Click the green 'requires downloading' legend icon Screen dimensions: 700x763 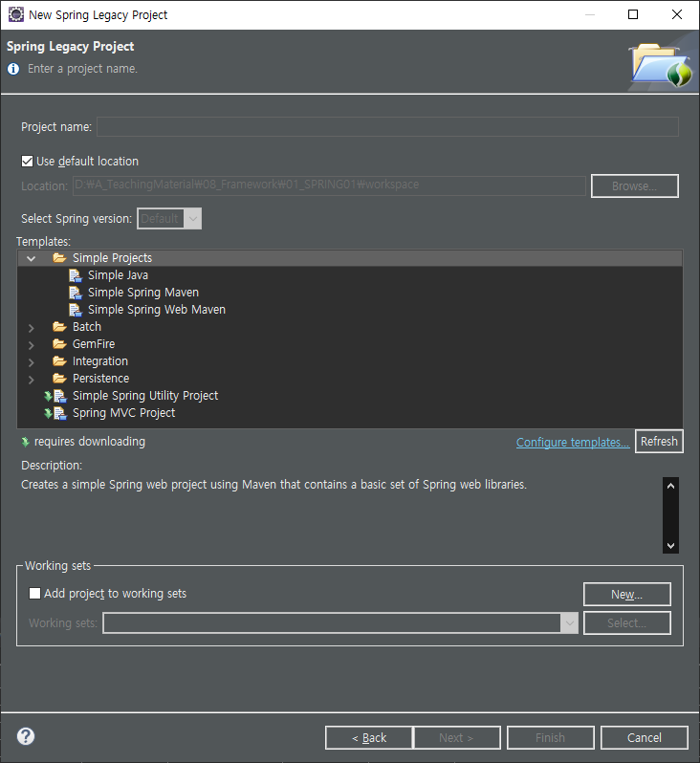pos(25,442)
